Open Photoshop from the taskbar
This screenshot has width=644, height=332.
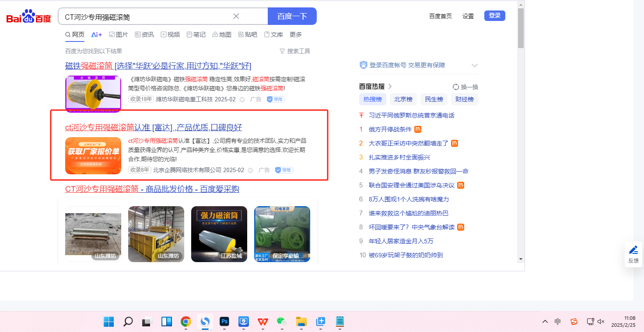pos(224,322)
